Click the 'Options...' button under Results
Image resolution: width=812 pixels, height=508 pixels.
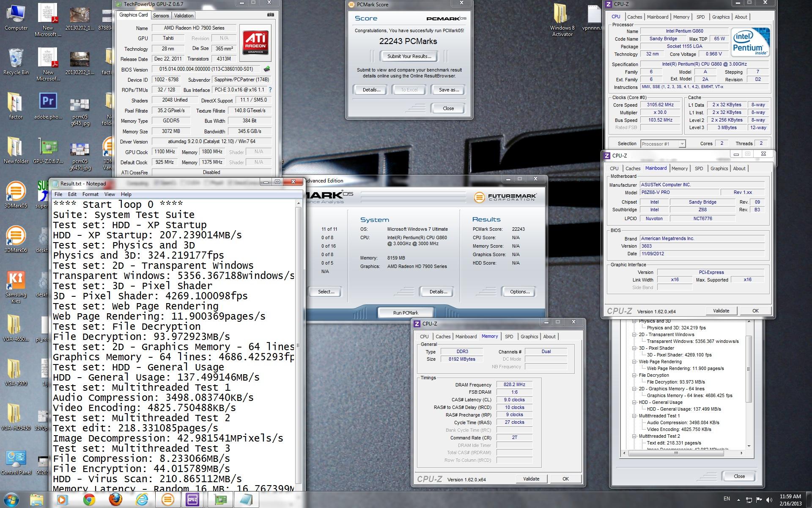pos(520,292)
